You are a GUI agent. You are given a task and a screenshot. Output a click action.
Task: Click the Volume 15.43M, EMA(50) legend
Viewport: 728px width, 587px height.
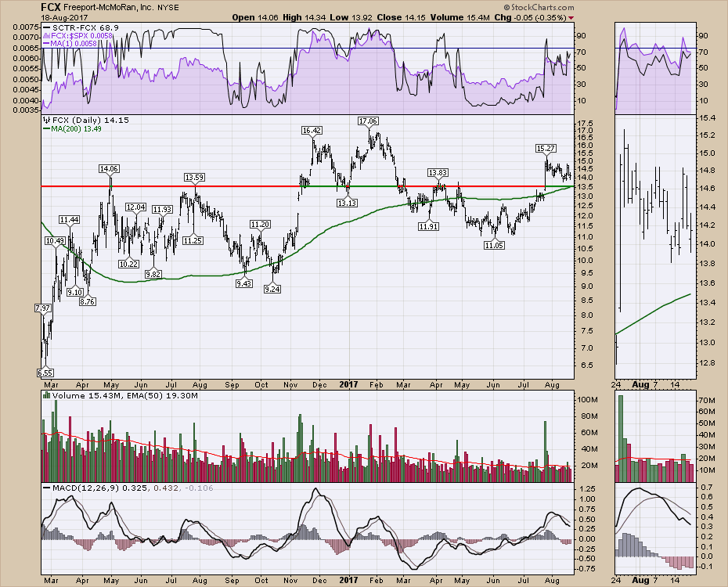pyautogui.click(x=121, y=396)
